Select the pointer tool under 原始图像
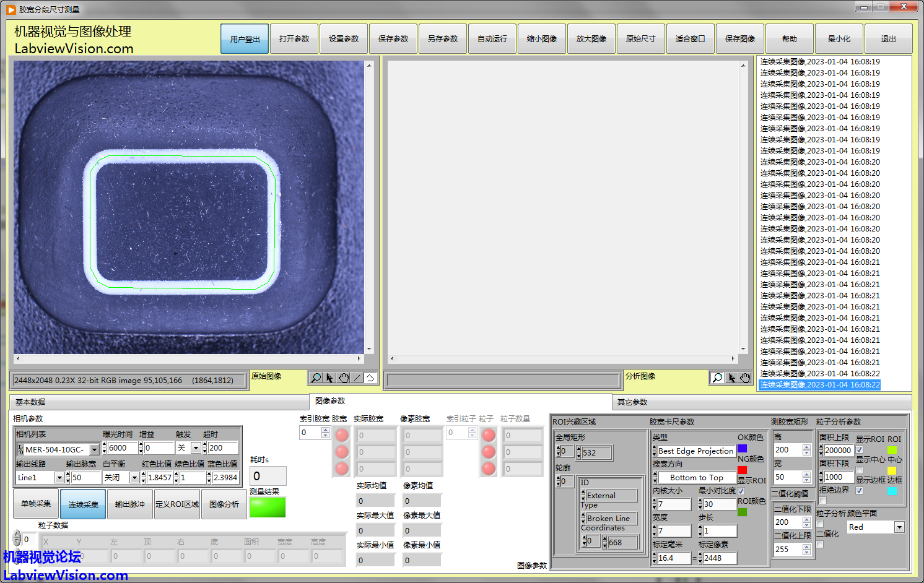 click(329, 378)
